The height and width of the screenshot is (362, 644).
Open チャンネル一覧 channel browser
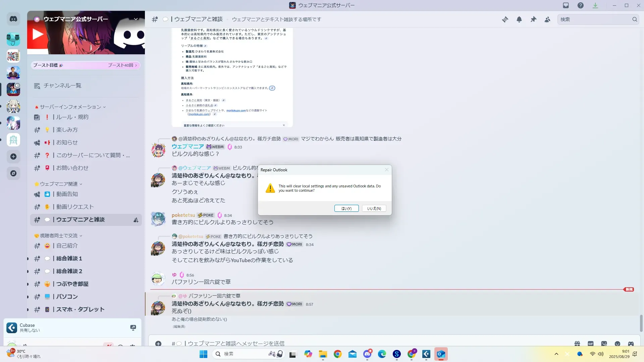(62, 86)
